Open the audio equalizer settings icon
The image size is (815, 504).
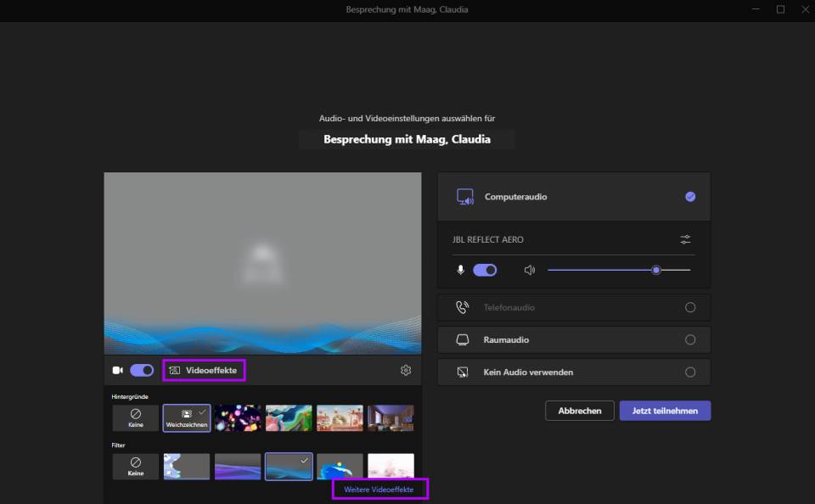(x=685, y=239)
